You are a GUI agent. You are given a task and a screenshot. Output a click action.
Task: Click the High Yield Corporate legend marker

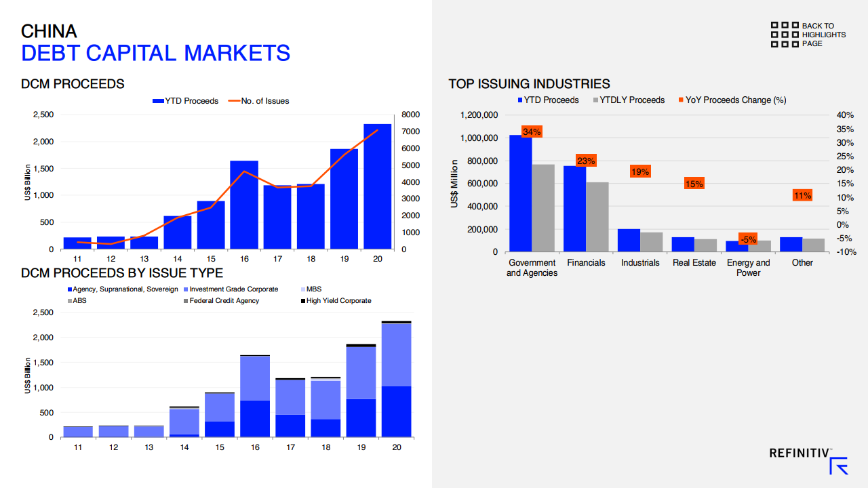[x=303, y=301]
